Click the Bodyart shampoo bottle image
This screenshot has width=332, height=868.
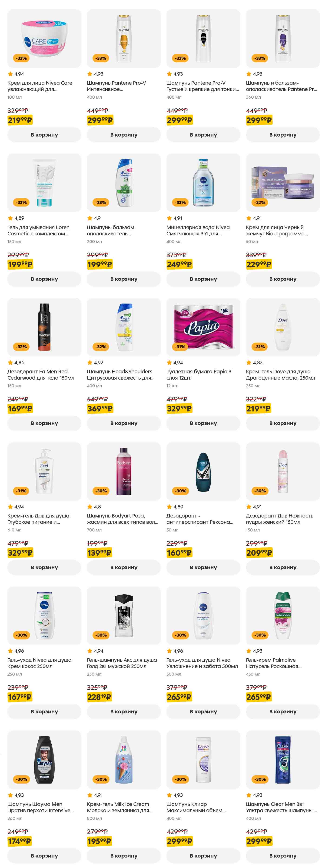click(x=124, y=471)
